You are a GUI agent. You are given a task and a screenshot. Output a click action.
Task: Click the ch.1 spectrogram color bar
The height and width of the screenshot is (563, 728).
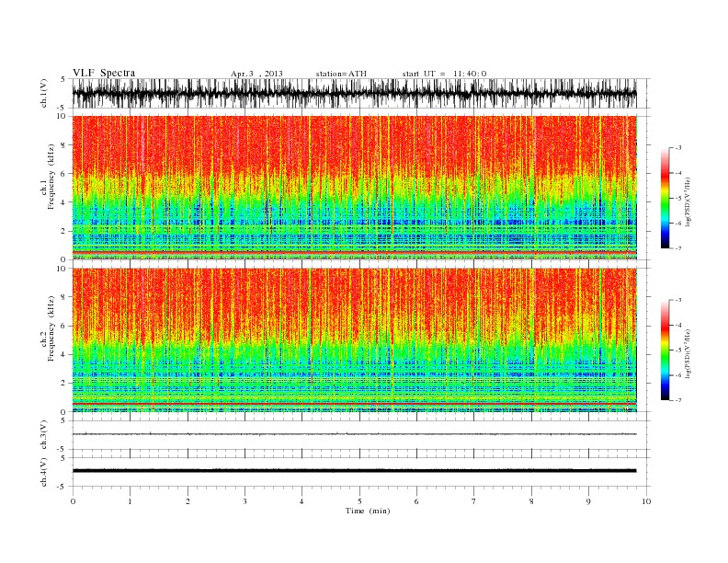pyautogui.click(x=665, y=198)
